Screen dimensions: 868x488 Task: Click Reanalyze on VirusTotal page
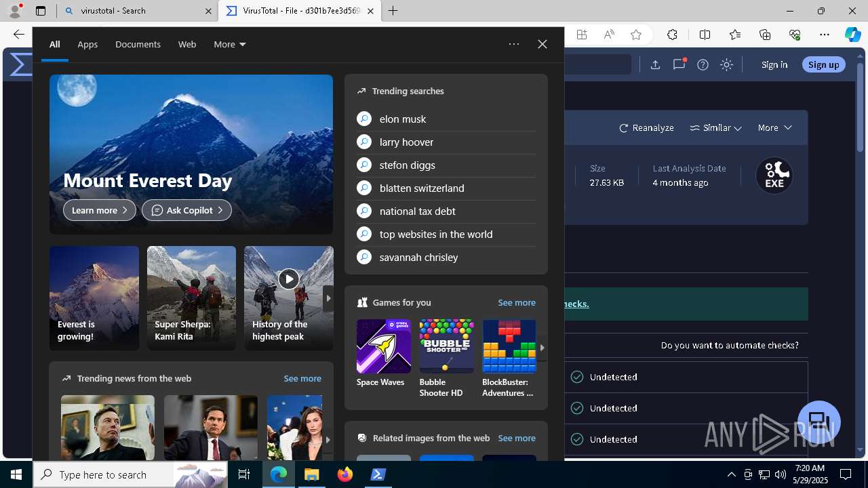tap(646, 127)
